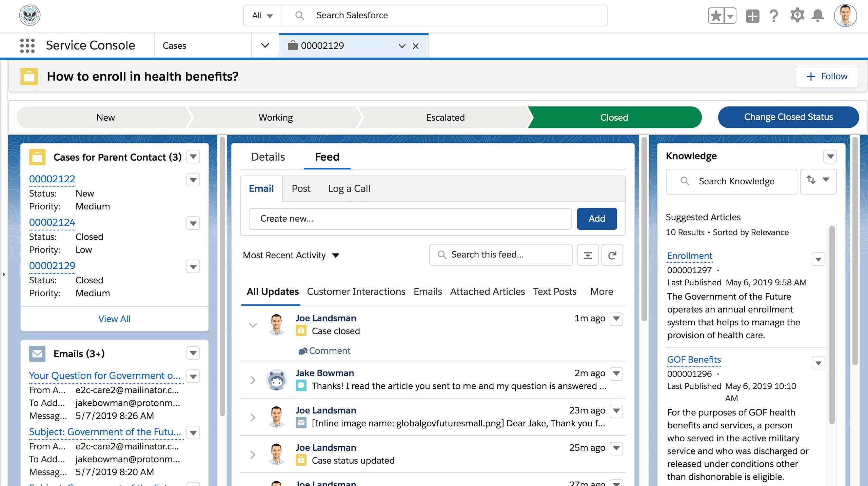Open the More feed filters menu
This screenshot has width=868, height=486.
pyautogui.click(x=601, y=291)
